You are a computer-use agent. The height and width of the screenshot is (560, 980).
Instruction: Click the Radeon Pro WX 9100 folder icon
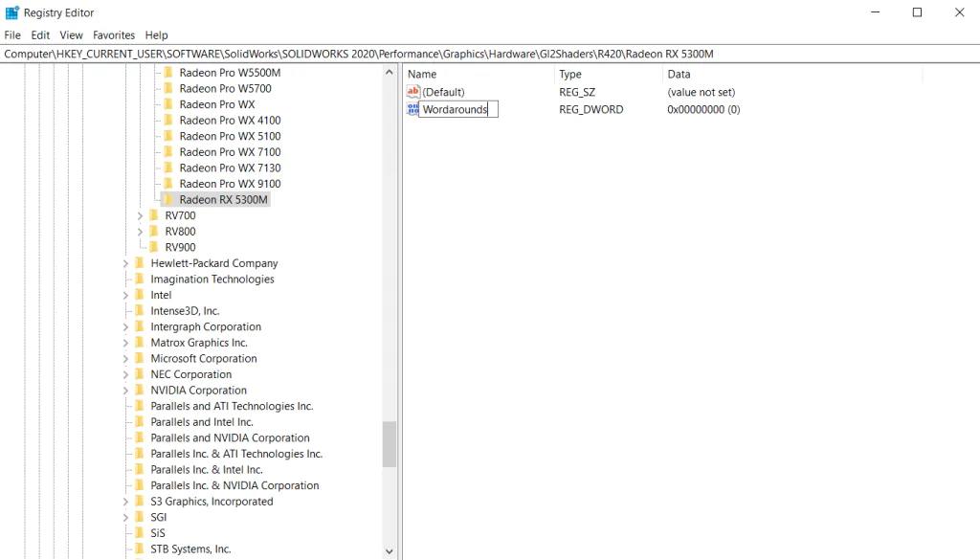[x=168, y=184]
